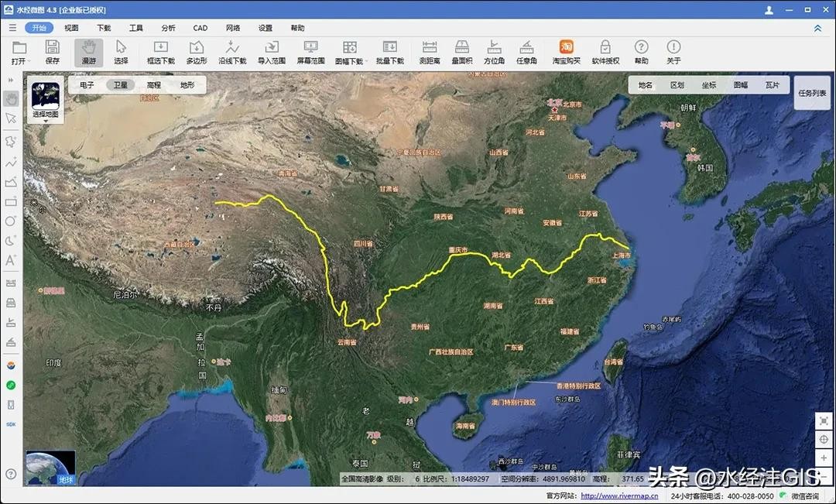Click the 保存 save icon
The width and height of the screenshot is (836, 504).
pyautogui.click(x=52, y=52)
